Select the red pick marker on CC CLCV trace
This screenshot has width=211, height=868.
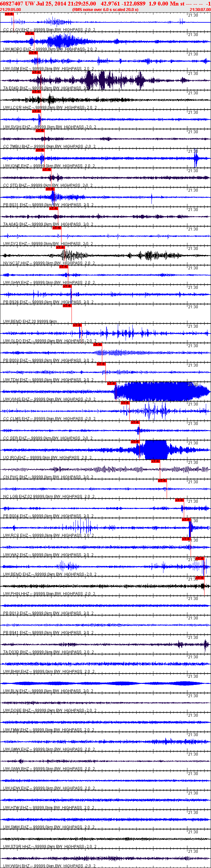[9, 14]
